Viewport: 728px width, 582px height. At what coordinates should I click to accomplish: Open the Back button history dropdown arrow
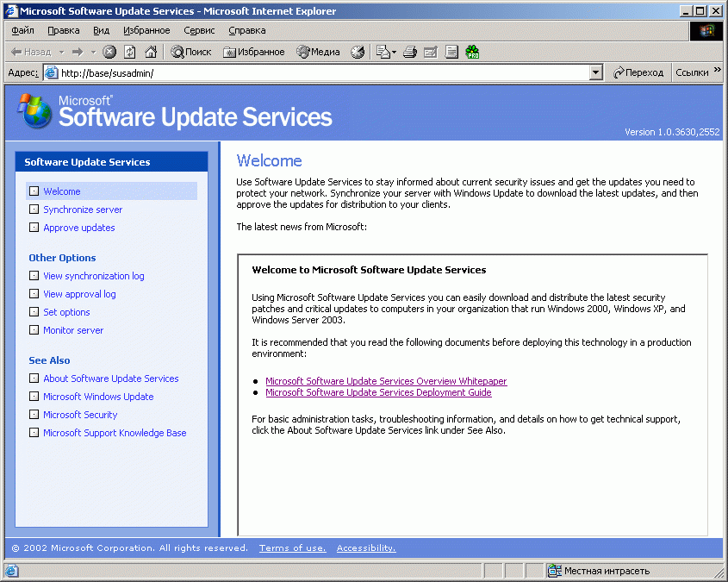point(62,52)
